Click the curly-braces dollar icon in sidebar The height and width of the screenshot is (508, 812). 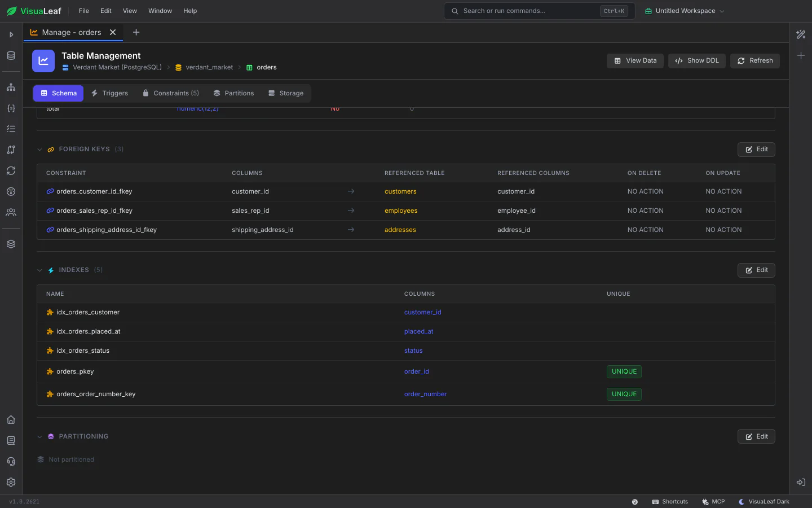point(11,108)
